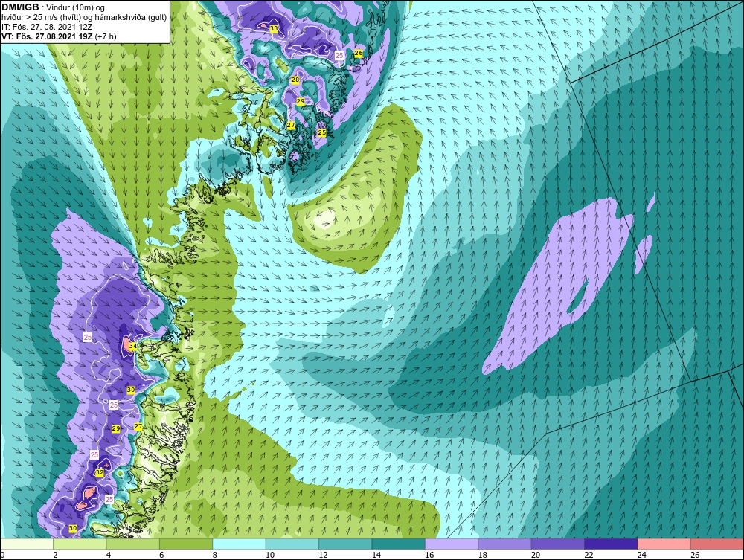This screenshot has width=744, height=560.
Task: Click the 'DMI/IGB : Vindur (10m) og' title line
Action: click(54, 7)
